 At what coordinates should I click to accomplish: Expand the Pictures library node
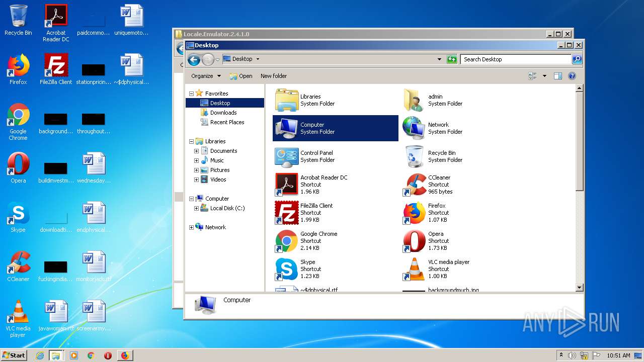coord(196,170)
